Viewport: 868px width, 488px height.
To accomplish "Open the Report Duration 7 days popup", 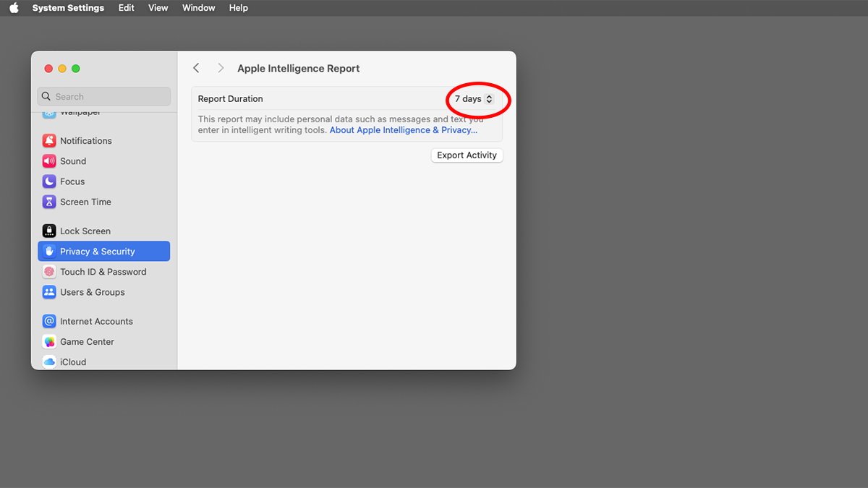I will [x=474, y=99].
